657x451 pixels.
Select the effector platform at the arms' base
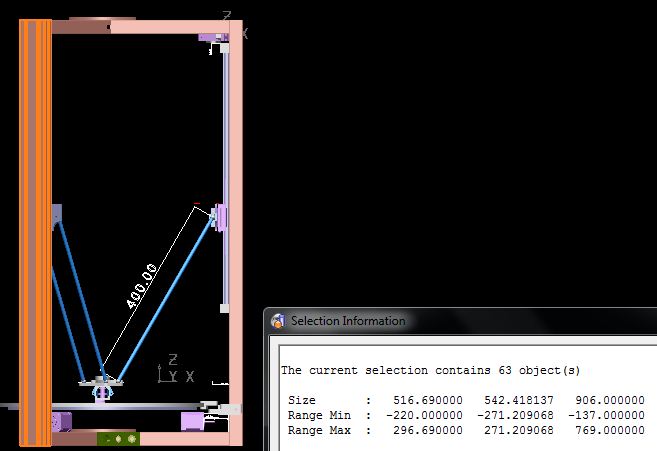coord(99,381)
